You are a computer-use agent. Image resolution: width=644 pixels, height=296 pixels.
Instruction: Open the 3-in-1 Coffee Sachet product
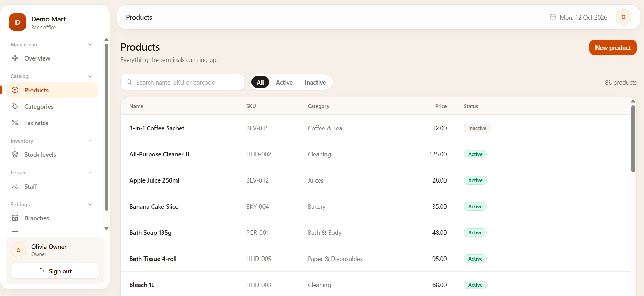point(375,128)
